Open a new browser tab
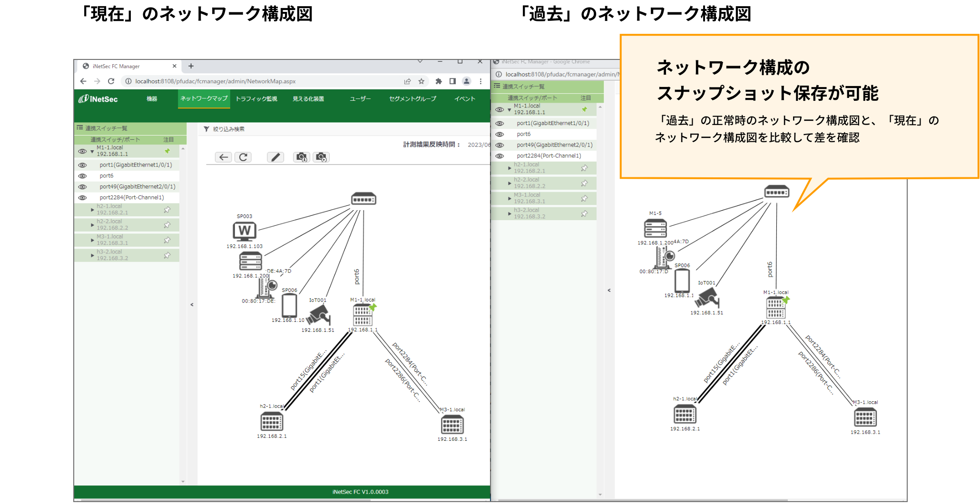Image resolution: width=980 pixels, height=504 pixels. (x=191, y=66)
